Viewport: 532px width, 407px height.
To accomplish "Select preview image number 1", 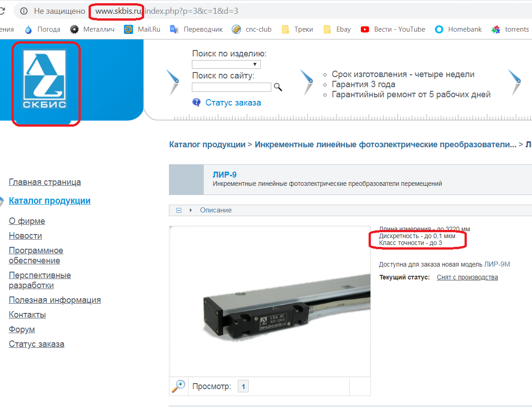I will point(243,386).
